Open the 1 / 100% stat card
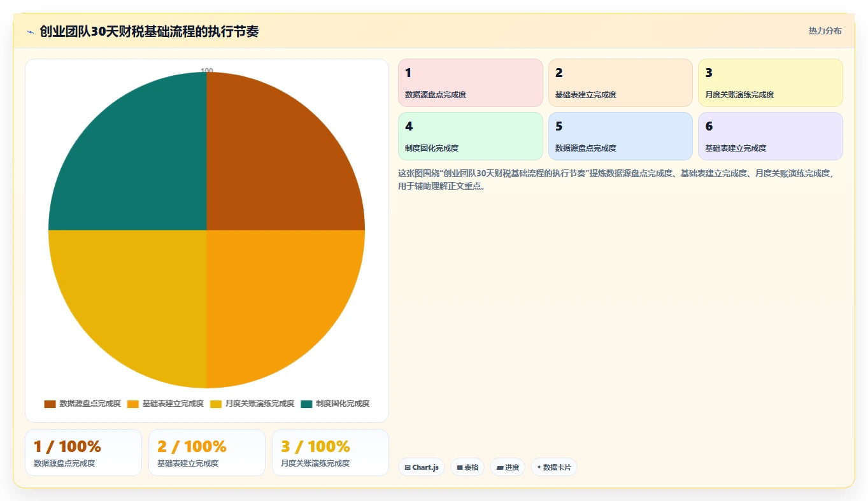 click(83, 453)
